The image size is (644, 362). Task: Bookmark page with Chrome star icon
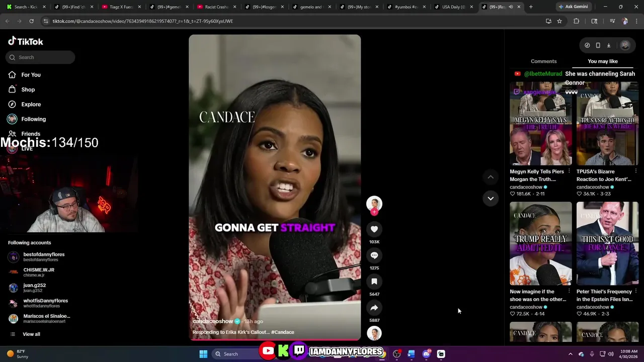559,21
